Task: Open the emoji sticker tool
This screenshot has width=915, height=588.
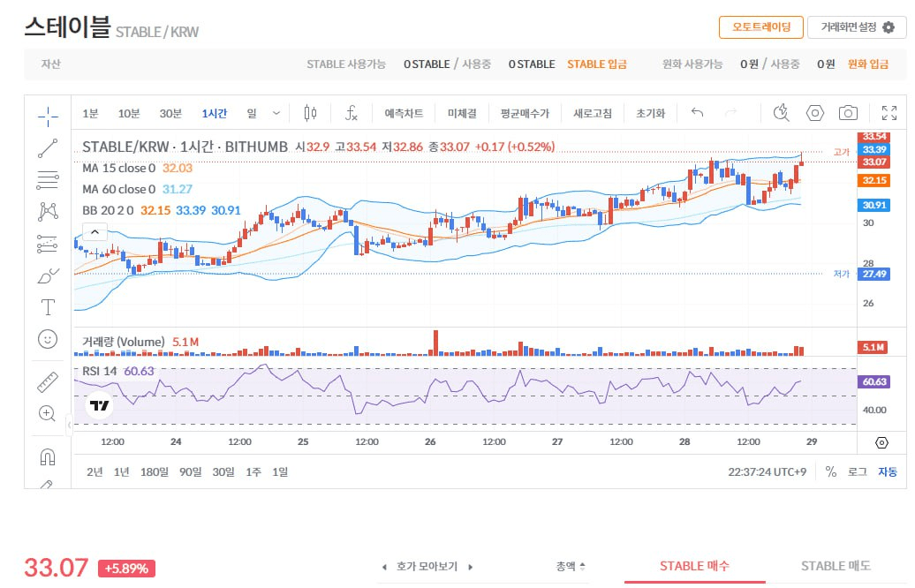Action: (x=47, y=338)
